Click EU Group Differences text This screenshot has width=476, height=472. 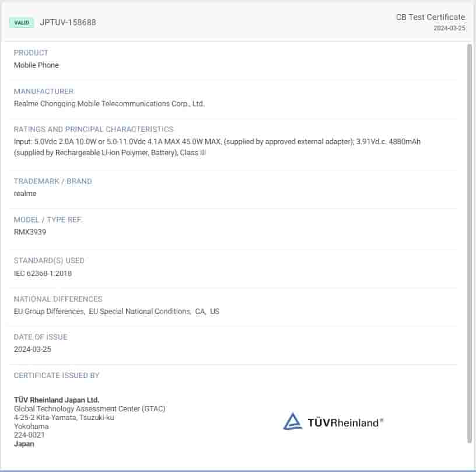(49, 312)
